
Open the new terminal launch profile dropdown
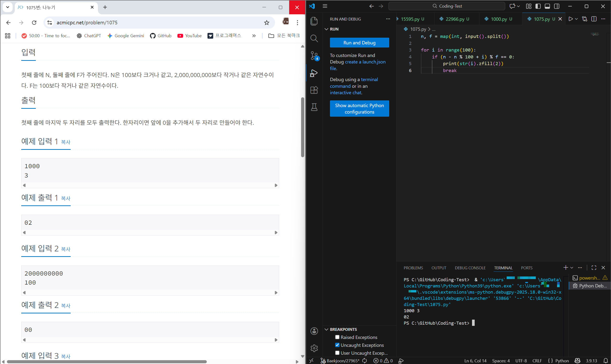coord(572,268)
